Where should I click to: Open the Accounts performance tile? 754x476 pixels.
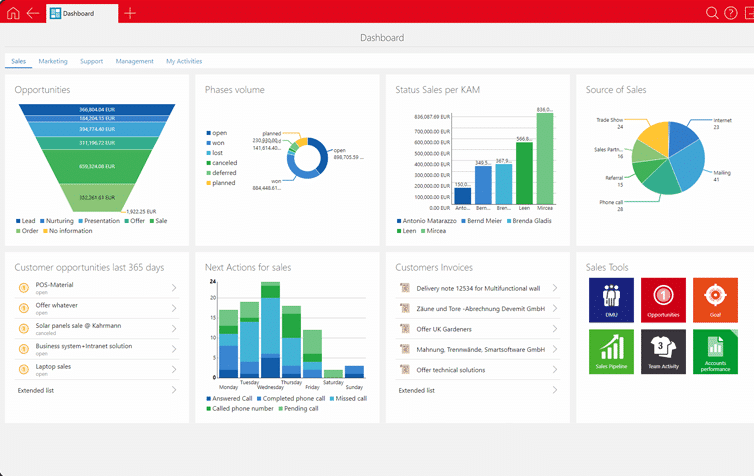click(714, 352)
